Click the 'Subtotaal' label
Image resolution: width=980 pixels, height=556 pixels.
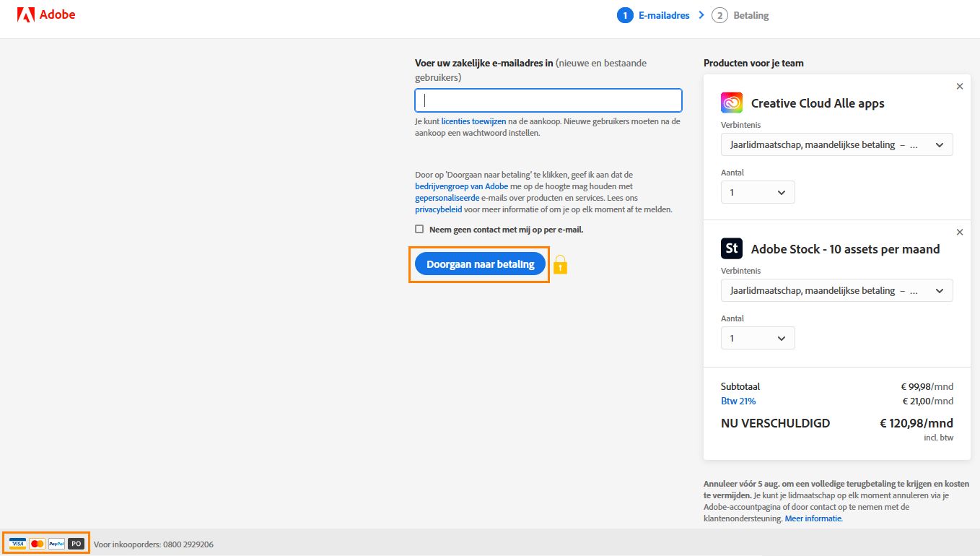click(x=740, y=386)
